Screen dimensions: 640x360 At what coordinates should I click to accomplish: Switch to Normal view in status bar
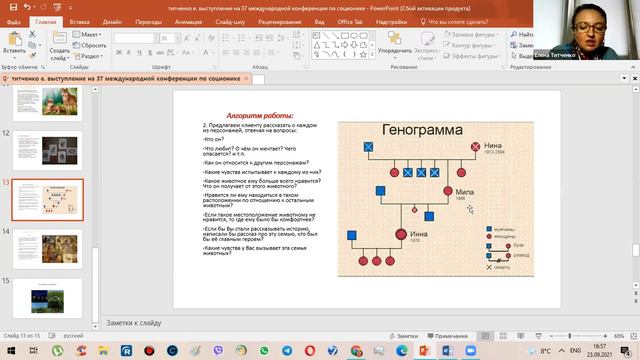pyautogui.click(x=485, y=336)
